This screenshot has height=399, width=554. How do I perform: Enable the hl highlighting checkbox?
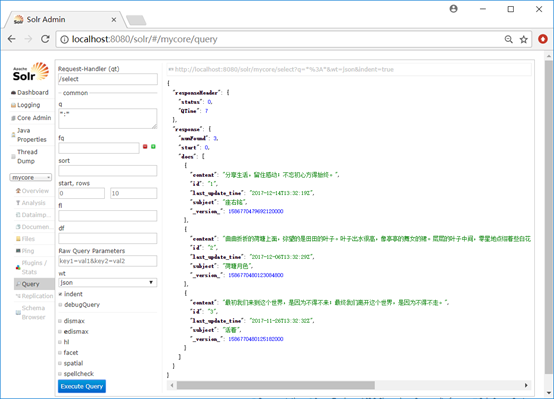coord(60,342)
